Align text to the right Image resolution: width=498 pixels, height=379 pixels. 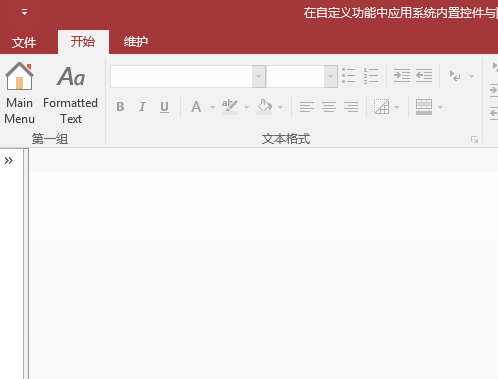coord(351,107)
